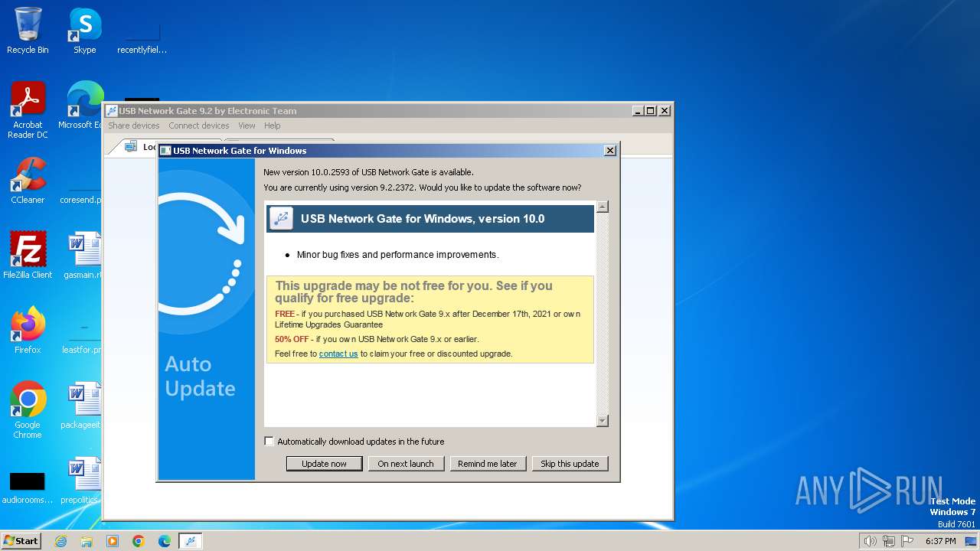Launch Acrobat Reader DC shortcut
Screen dimensions: 980x551
coord(28,110)
